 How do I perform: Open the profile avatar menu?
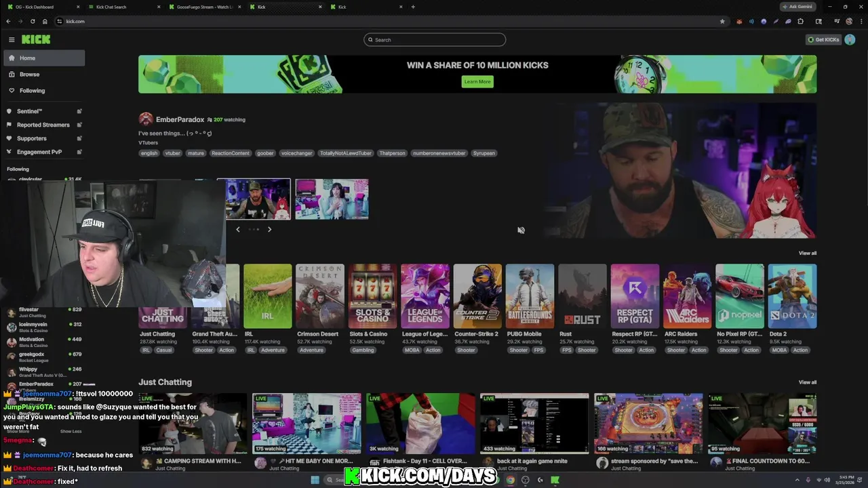tap(850, 40)
